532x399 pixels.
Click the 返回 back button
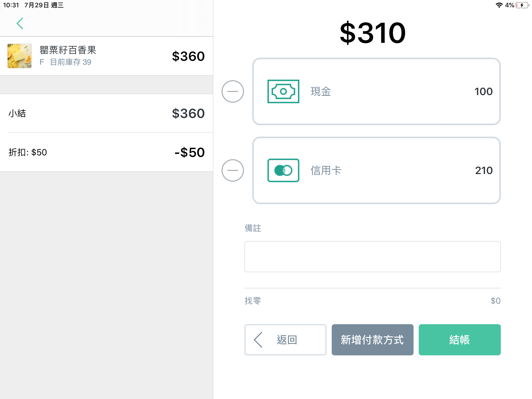tap(285, 340)
